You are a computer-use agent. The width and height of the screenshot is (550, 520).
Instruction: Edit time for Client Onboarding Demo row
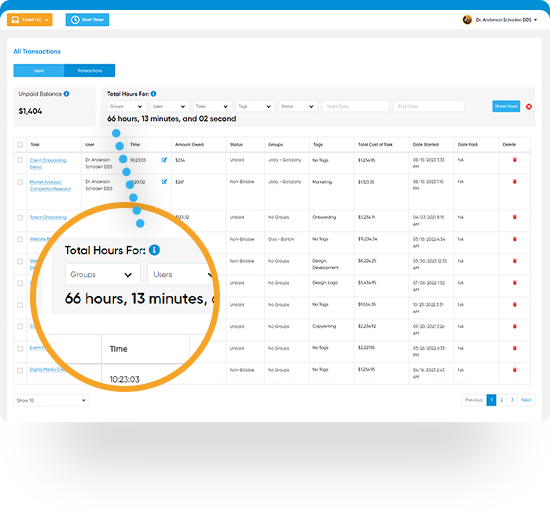tap(164, 160)
